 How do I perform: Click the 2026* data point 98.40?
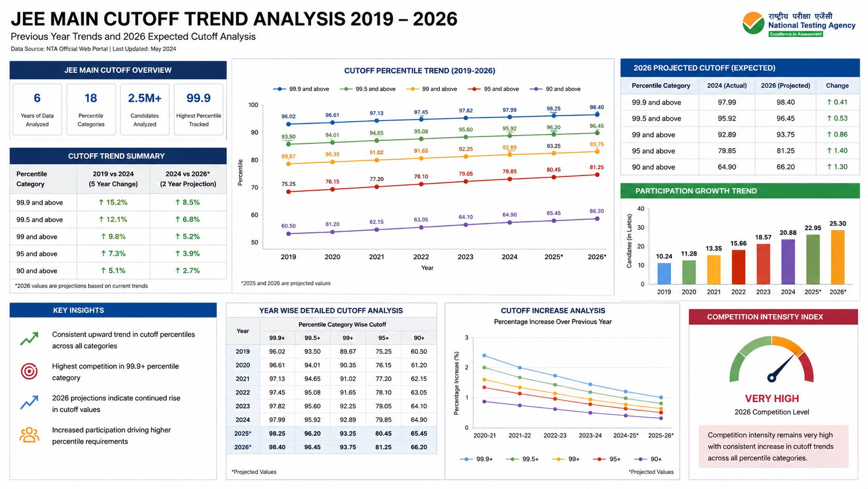coord(597,114)
